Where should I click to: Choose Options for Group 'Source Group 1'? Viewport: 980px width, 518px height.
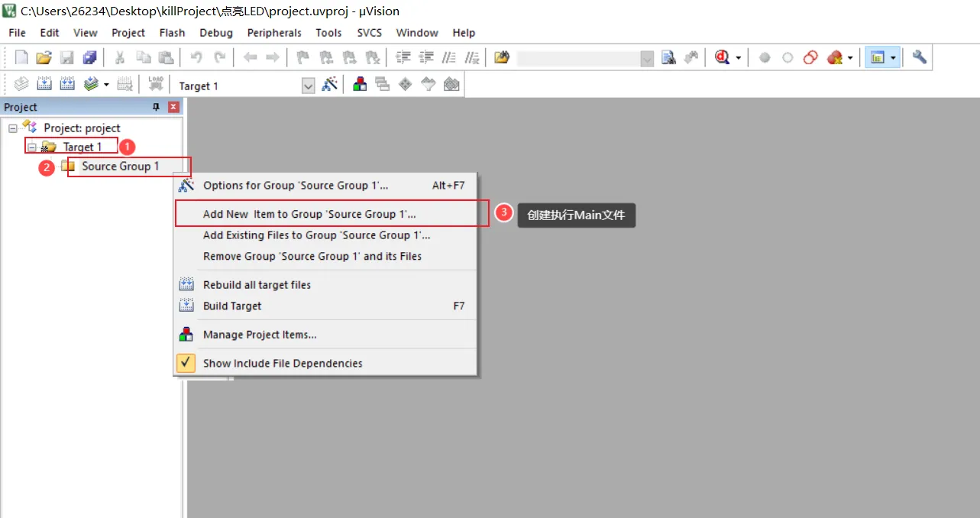click(325, 185)
